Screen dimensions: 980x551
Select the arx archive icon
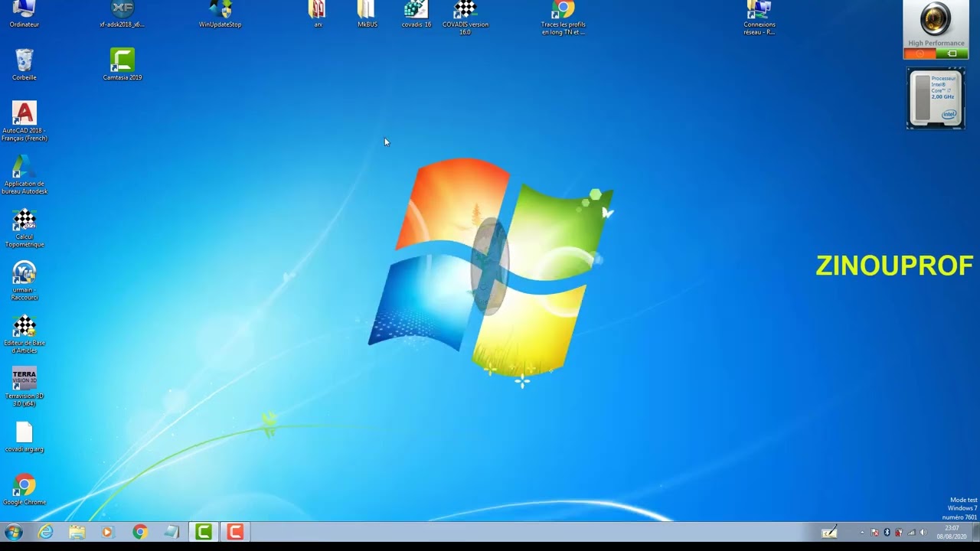[x=318, y=15]
